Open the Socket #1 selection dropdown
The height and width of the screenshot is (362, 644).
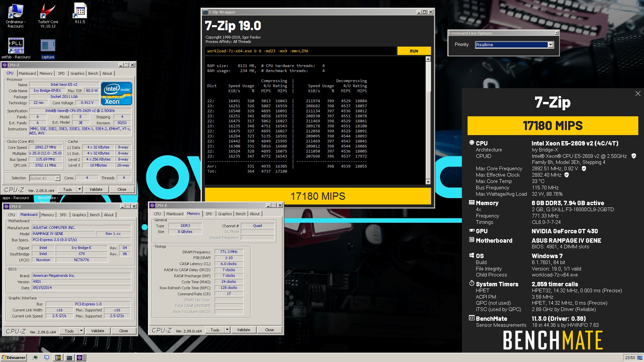45,178
